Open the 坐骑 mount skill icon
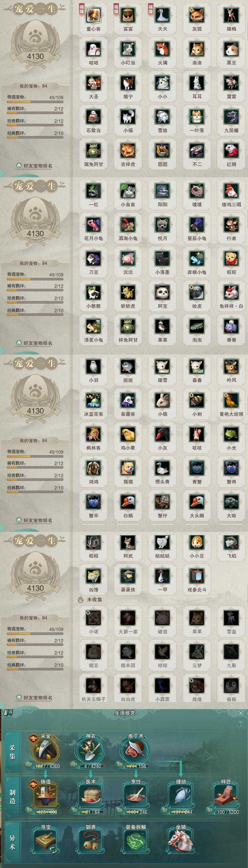248x868 pixels. pos(181,841)
